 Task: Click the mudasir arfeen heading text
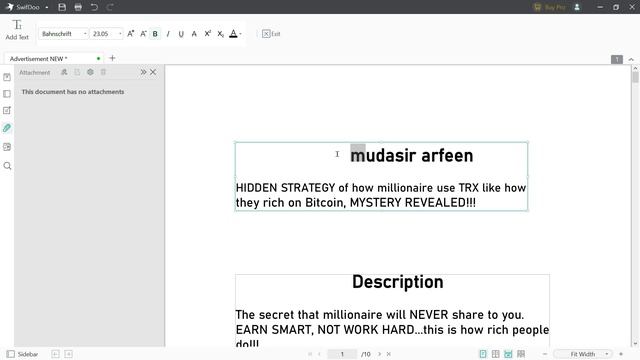click(x=412, y=156)
